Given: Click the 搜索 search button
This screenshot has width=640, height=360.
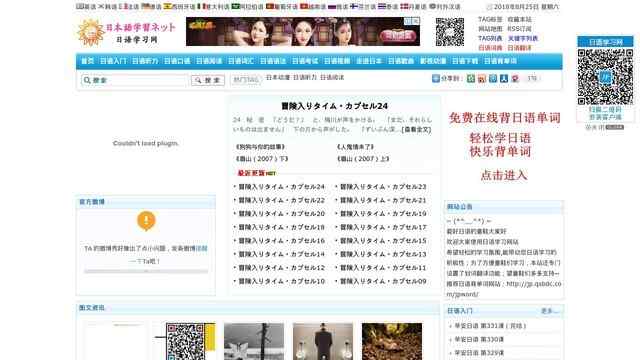Looking at the screenshot, I should 208,80.
